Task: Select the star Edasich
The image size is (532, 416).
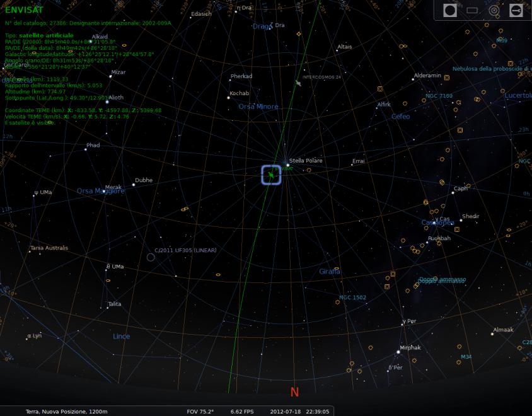Action: click(x=191, y=17)
